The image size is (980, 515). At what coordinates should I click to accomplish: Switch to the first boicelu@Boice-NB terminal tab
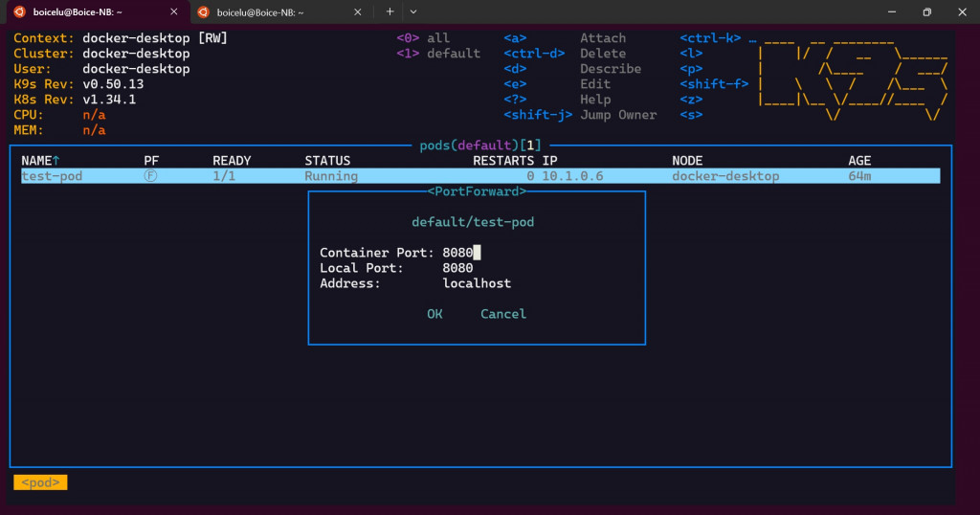97,11
